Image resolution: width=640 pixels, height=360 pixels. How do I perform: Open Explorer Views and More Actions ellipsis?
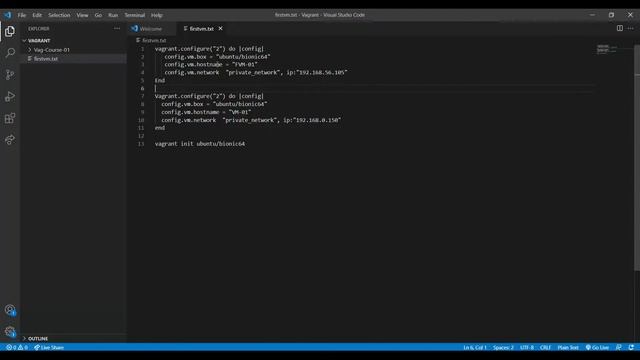coord(117,29)
